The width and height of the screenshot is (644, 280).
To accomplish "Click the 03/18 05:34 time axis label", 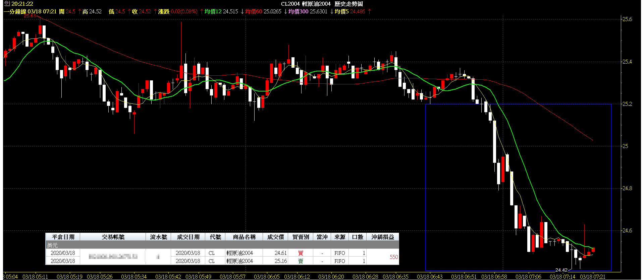I will click(134, 277).
